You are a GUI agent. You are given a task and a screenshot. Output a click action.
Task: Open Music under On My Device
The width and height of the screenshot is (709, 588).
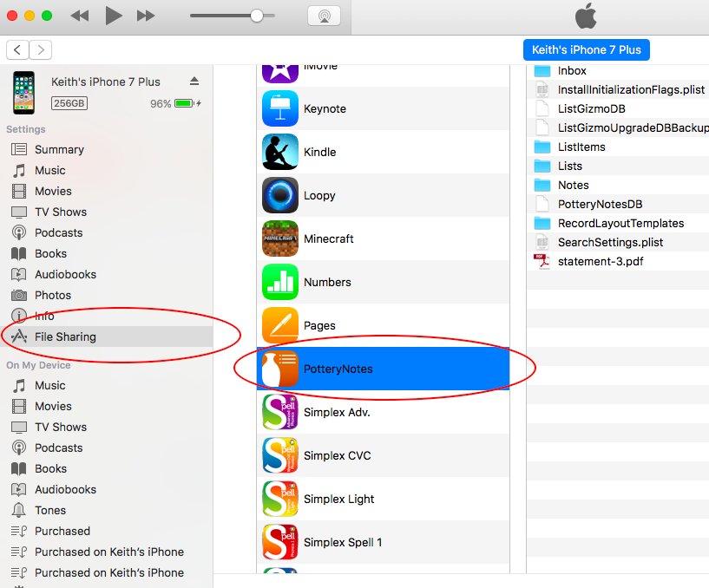click(x=106, y=386)
